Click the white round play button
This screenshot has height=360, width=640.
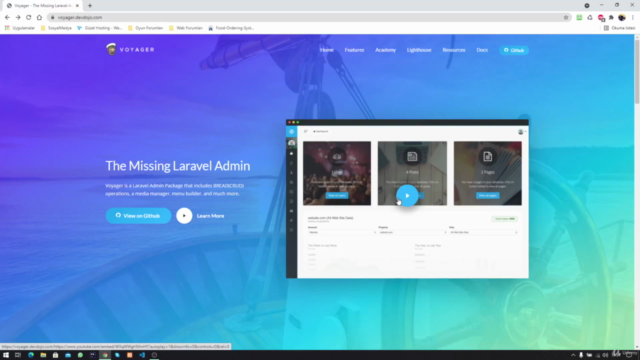click(x=184, y=216)
